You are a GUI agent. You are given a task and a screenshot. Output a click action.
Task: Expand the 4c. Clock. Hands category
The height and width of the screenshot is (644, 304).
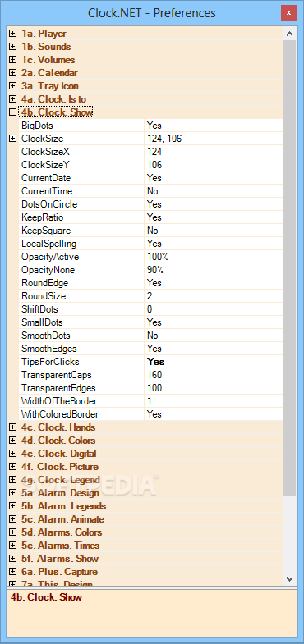point(13,427)
